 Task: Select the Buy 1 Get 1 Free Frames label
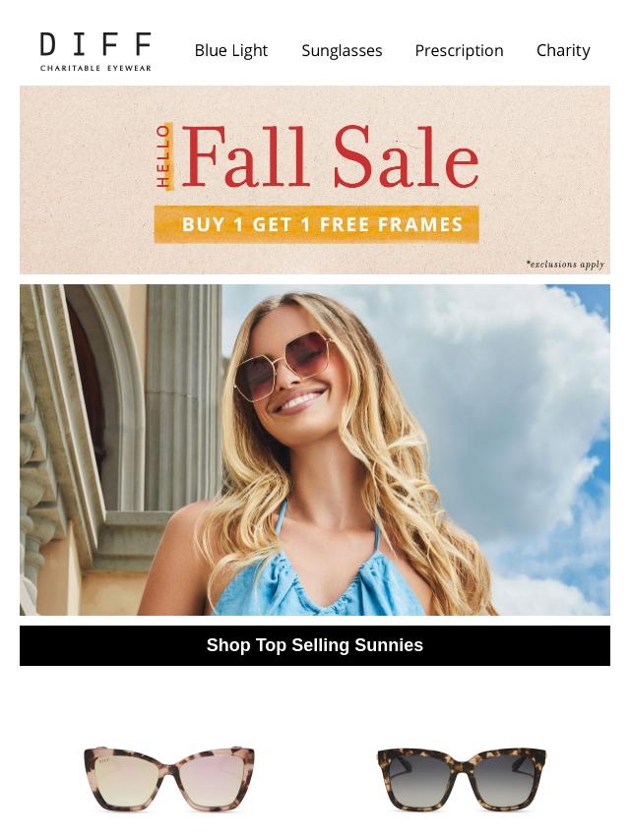click(316, 224)
